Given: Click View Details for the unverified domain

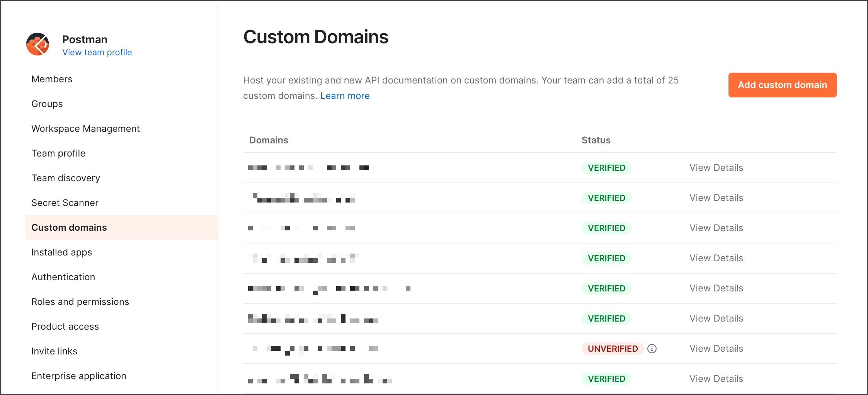Looking at the screenshot, I should [716, 349].
